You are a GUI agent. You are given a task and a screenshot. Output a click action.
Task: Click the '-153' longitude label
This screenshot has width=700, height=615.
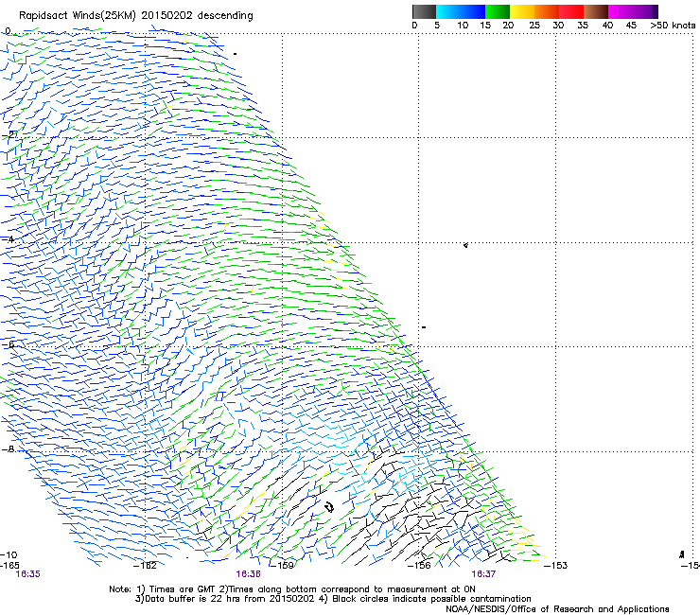pyautogui.click(x=556, y=566)
